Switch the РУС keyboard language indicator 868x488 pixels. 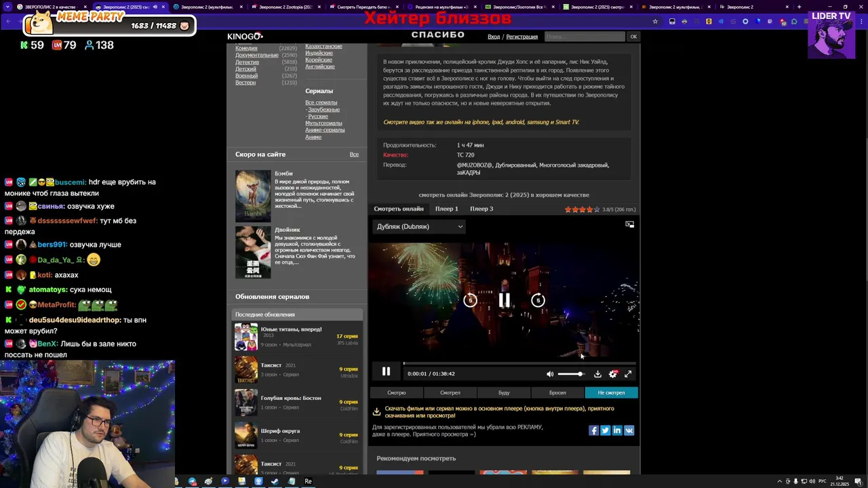[x=823, y=481]
